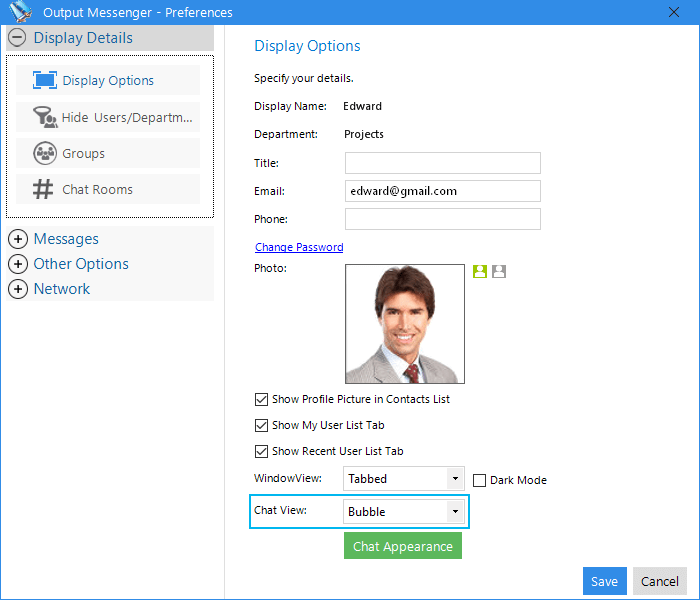Click the Cancel button

[x=659, y=581]
